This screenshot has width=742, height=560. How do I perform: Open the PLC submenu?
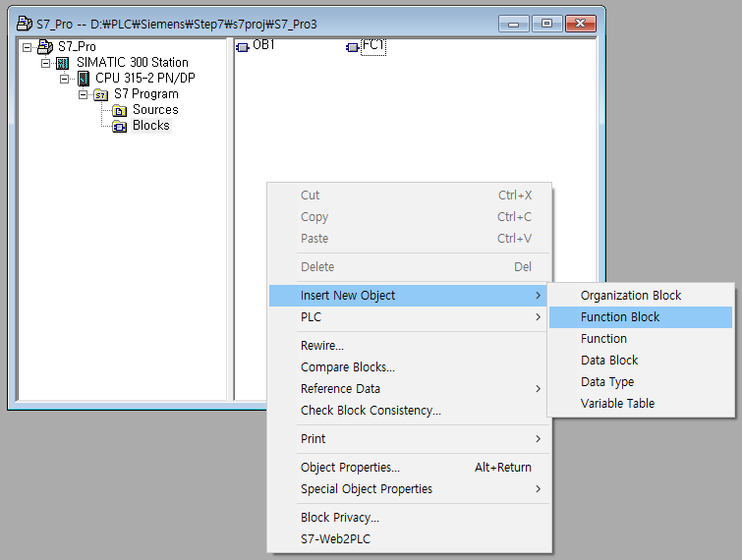[408, 317]
